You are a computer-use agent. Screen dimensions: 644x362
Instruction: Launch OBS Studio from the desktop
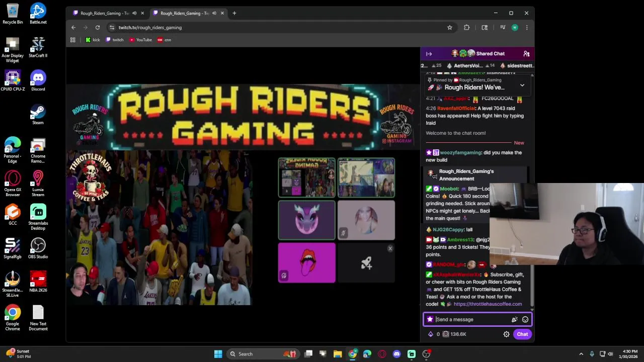coord(38,248)
